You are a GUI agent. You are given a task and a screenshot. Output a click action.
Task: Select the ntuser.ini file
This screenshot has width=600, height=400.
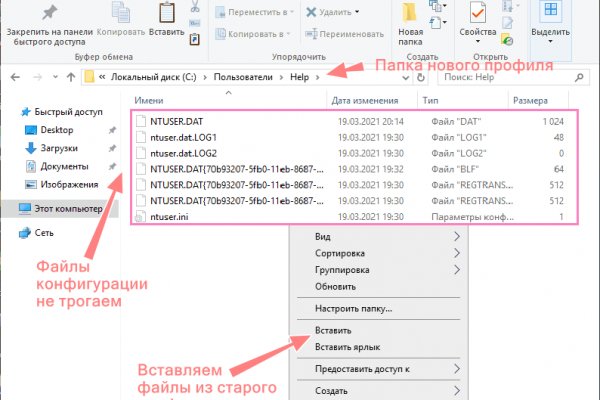pyautogui.click(x=168, y=216)
